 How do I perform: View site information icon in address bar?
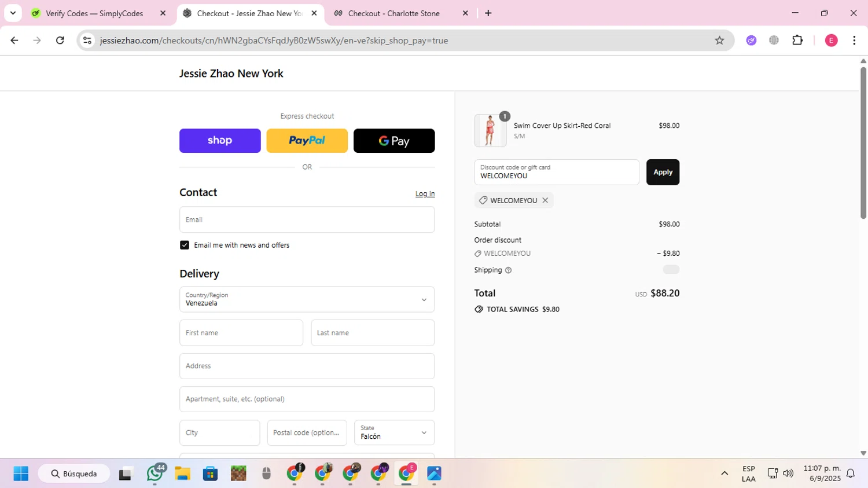pos(87,41)
